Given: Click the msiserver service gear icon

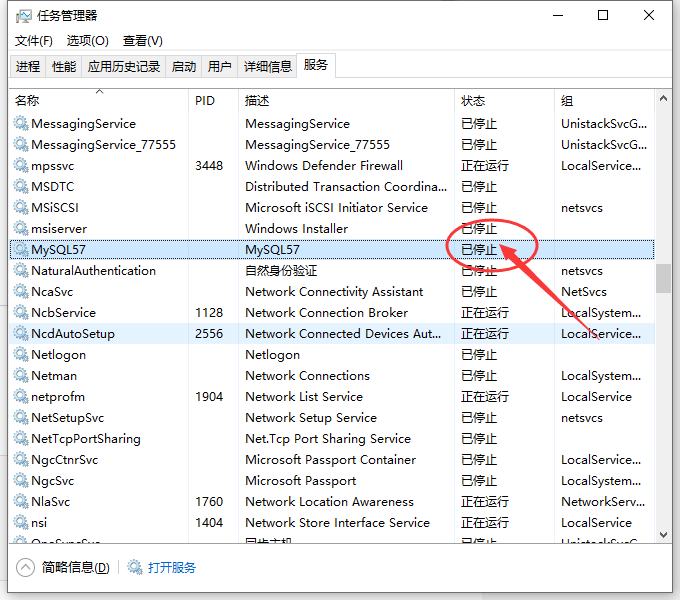Looking at the screenshot, I should tap(21, 228).
